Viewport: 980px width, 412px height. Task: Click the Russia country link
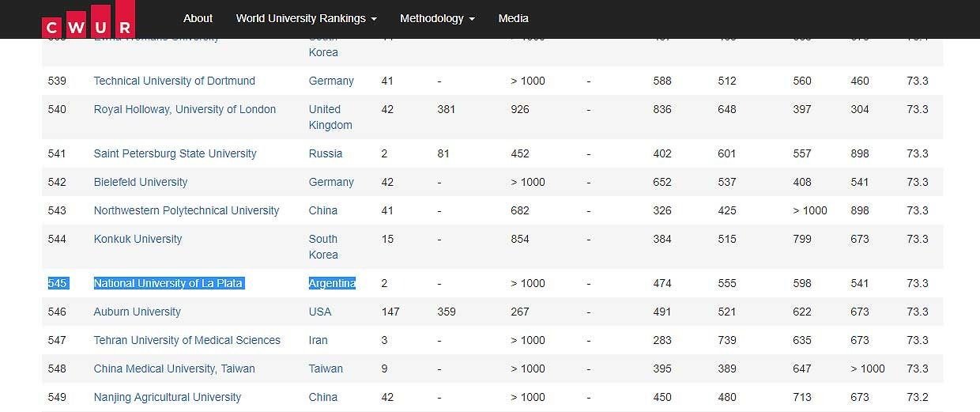[x=326, y=153]
